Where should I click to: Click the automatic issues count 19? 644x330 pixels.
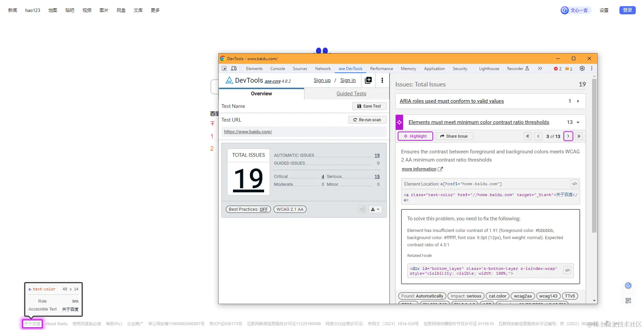click(x=377, y=155)
